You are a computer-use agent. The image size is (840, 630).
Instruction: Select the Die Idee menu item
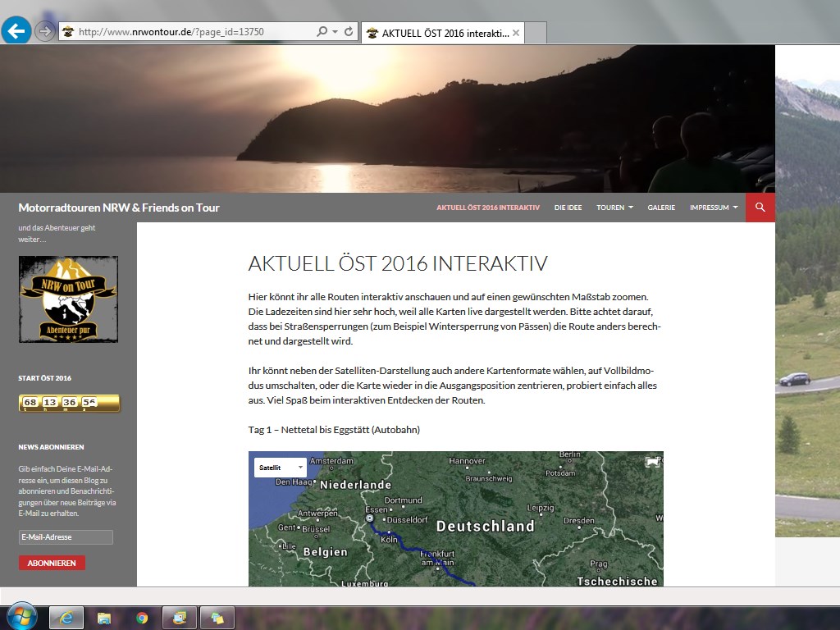point(568,208)
